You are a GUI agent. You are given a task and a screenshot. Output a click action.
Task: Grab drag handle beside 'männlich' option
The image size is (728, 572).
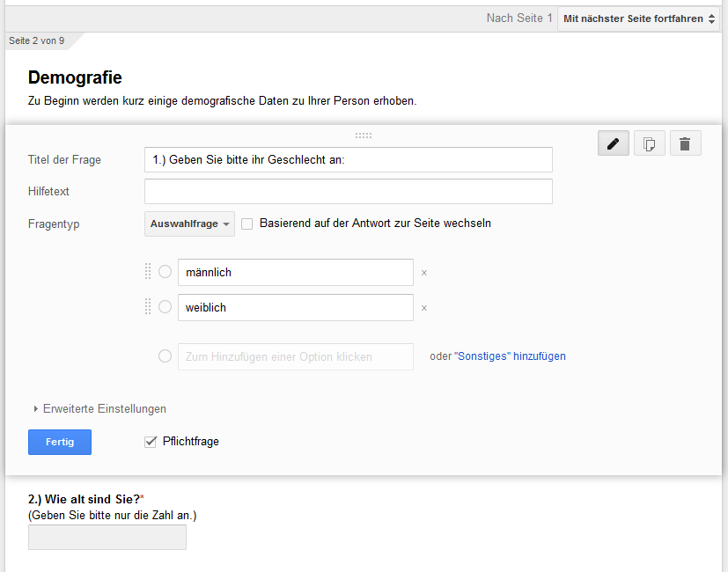coord(148,272)
